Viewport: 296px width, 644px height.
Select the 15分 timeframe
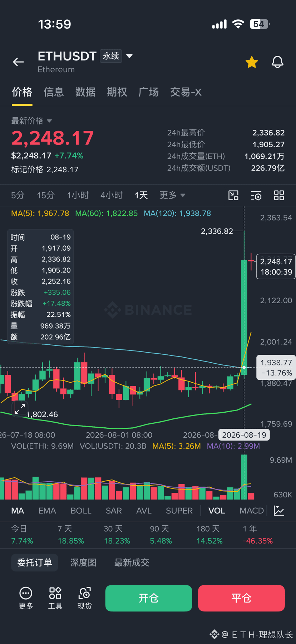click(x=46, y=195)
